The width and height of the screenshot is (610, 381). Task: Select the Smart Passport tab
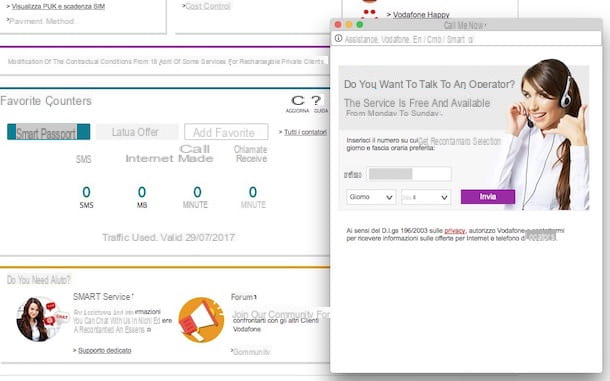tap(49, 132)
